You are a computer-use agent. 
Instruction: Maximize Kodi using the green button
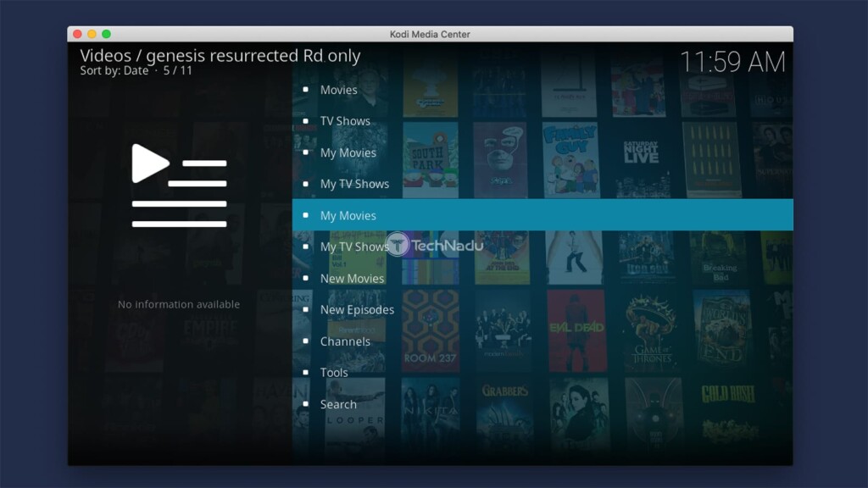click(106, 34)
